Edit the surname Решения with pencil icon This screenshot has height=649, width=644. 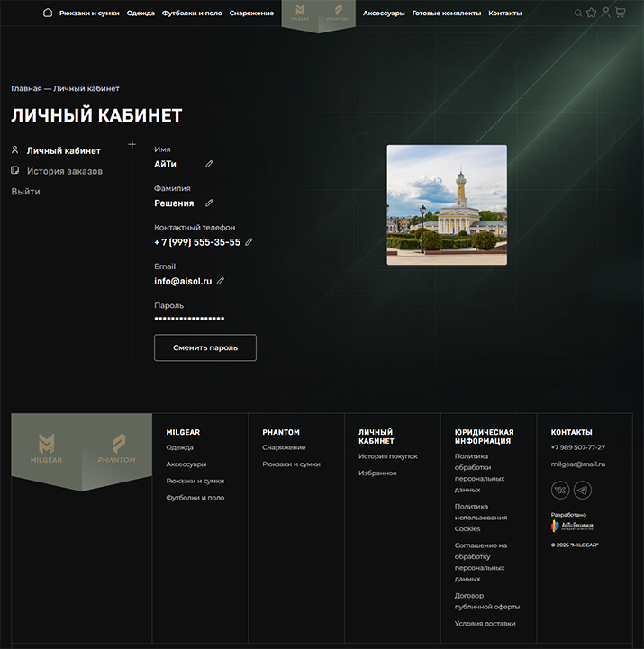tap(209, 203)
